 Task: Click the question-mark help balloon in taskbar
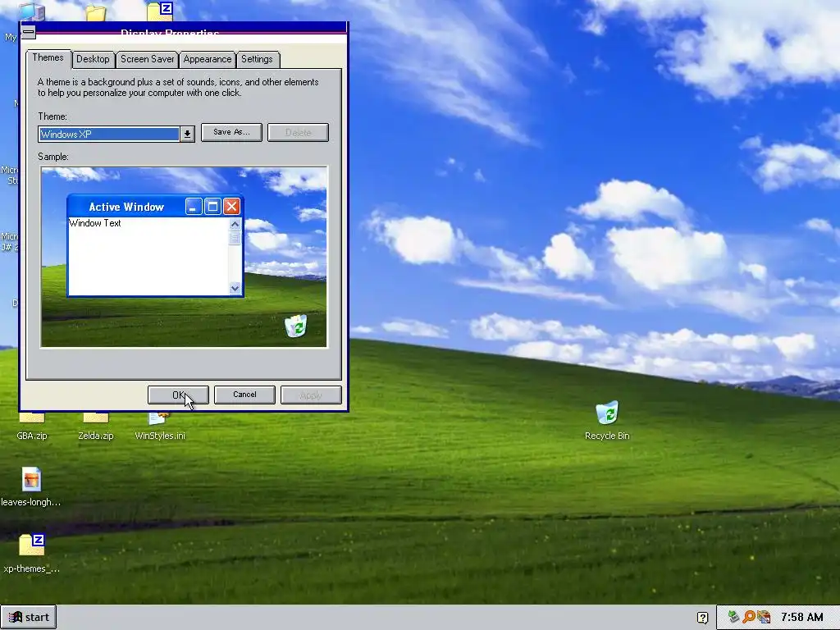702,618
